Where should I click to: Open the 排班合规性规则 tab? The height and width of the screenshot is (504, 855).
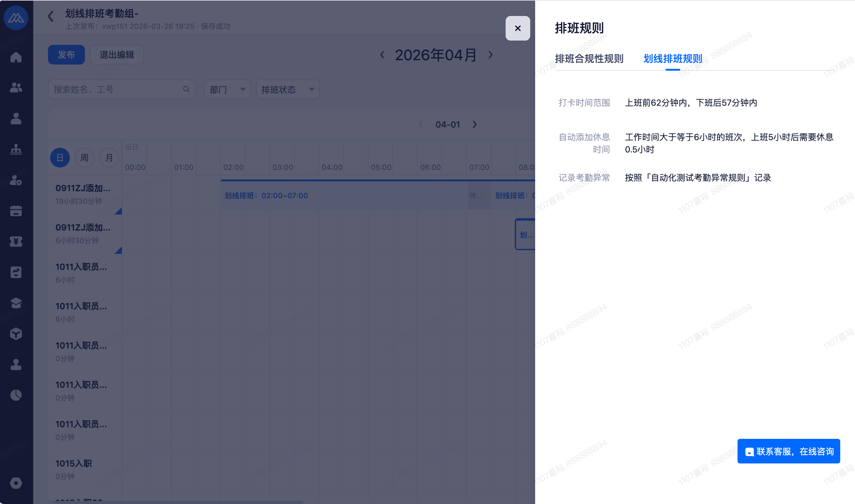pos(589,59)
